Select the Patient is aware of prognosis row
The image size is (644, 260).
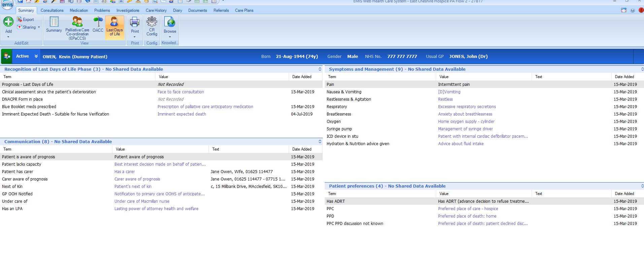(x=161, y=157)
